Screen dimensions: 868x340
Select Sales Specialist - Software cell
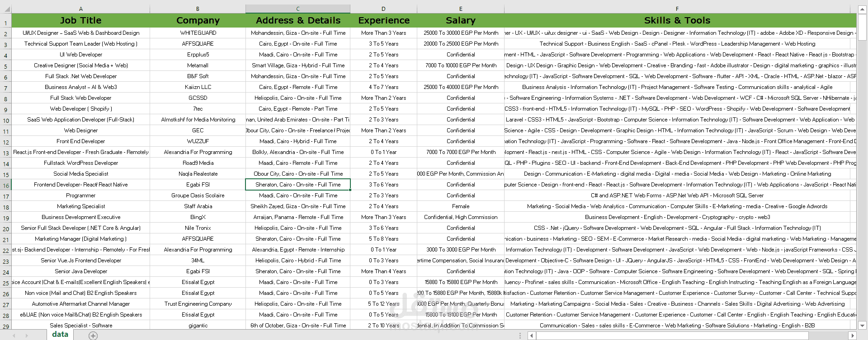pyautogui.click(x=81, y=326)
